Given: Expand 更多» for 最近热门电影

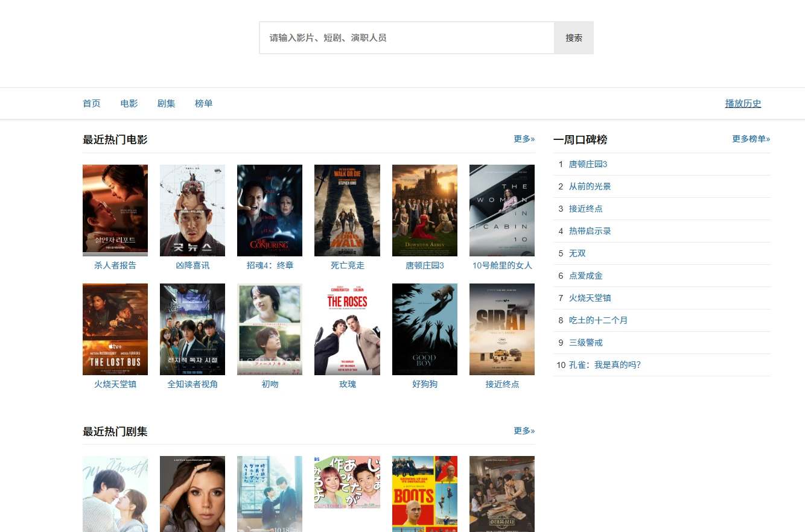Looking at the screenshot, I should click(x=524, y=139).
